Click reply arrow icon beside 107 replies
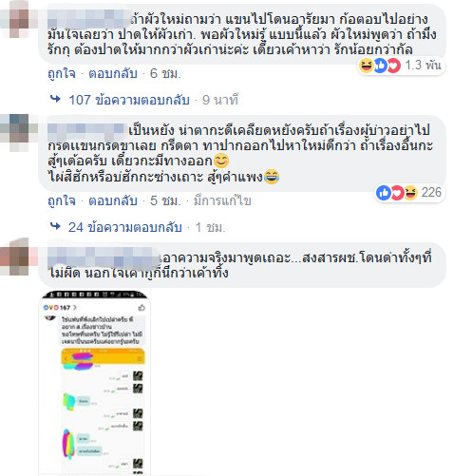 [x=55, y=99]
